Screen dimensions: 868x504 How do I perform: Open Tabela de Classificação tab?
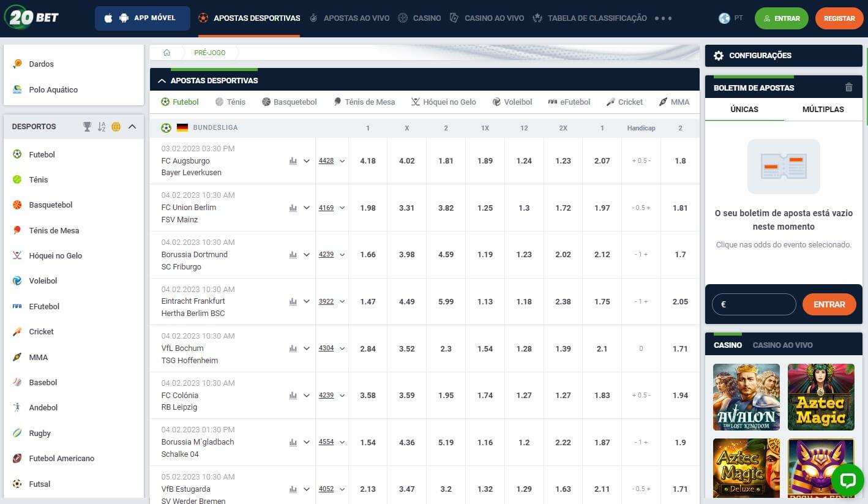click(x=590, y=18)
